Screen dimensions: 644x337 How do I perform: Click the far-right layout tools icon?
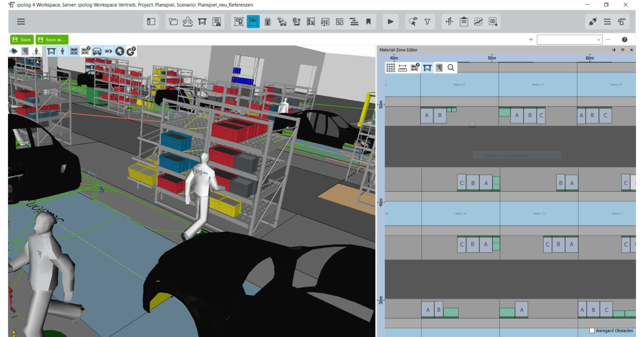point(622,22)
